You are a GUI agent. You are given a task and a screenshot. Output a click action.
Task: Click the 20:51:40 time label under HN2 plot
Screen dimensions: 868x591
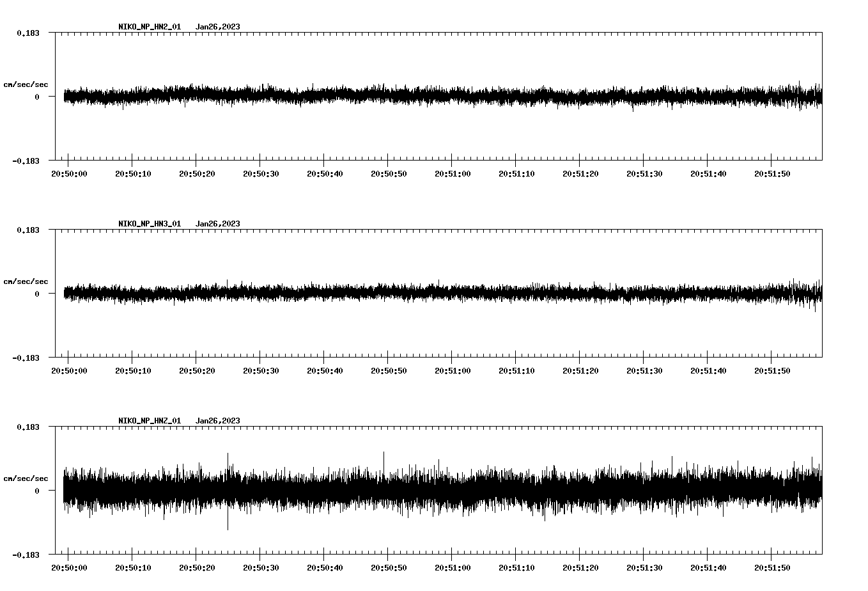pyautogui.click(x=708, y=174)
